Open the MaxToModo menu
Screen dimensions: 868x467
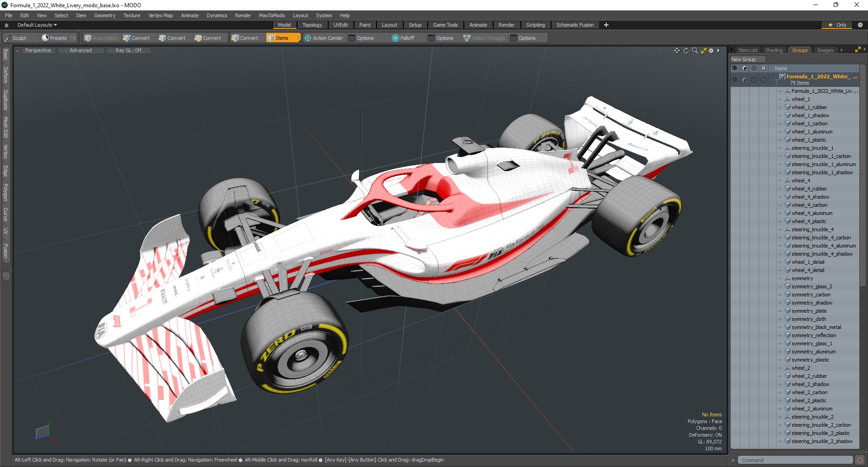[x=272, y=15]
